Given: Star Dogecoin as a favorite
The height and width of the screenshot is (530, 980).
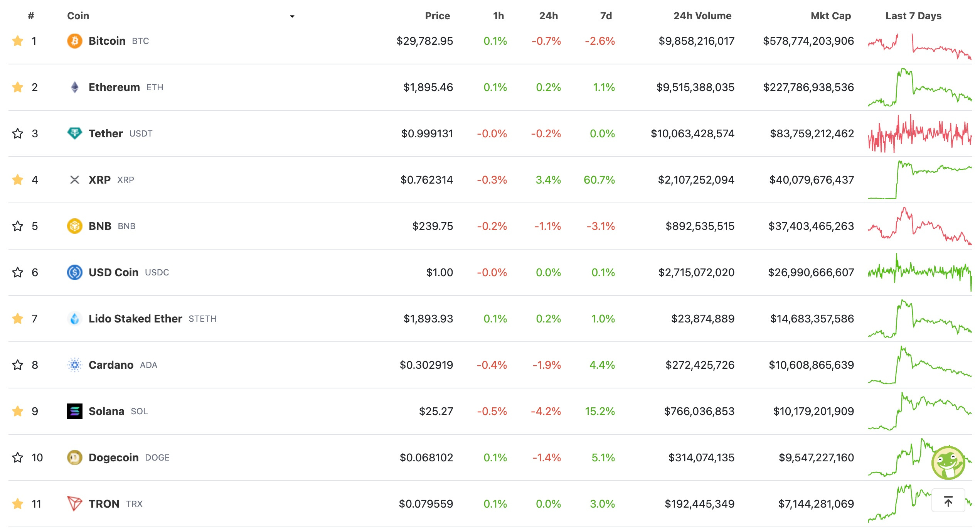Looking at the screenshot, I should click(18, 457).
